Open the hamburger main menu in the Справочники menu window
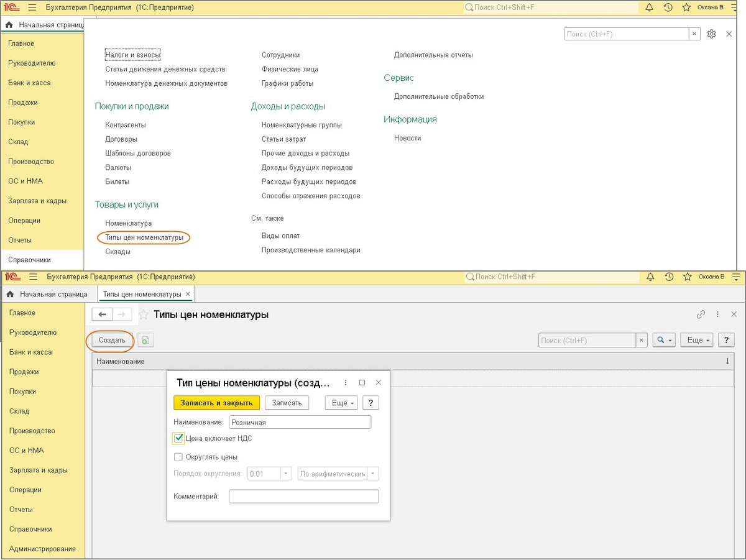The width and height of the screenshot is (746, 560). point(33,7)
